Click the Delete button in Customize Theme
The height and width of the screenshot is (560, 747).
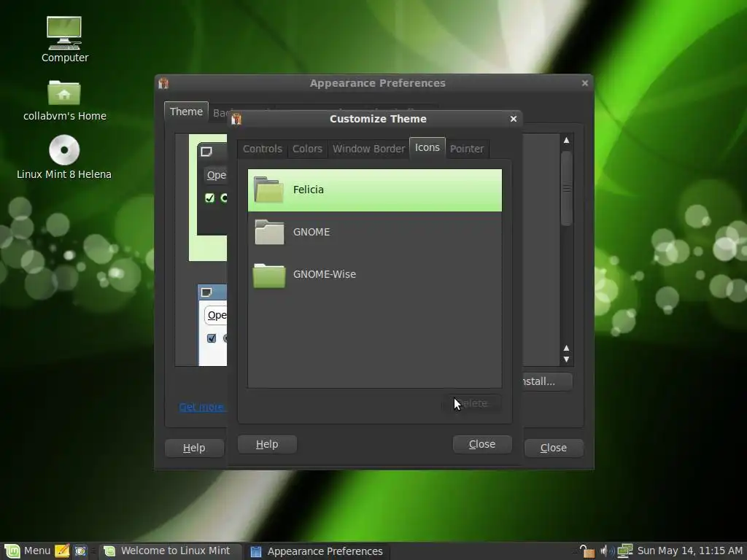472,403
